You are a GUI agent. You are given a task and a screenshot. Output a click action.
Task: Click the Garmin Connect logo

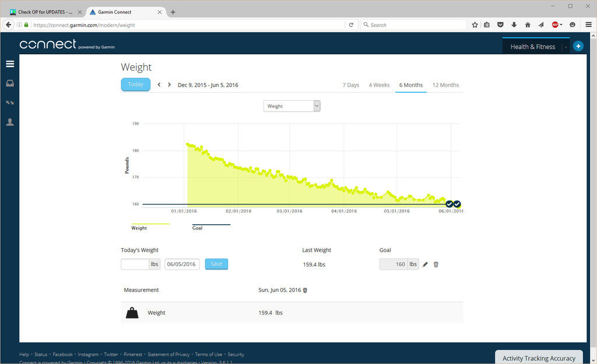pyautogui.click(x=67, y=44)
